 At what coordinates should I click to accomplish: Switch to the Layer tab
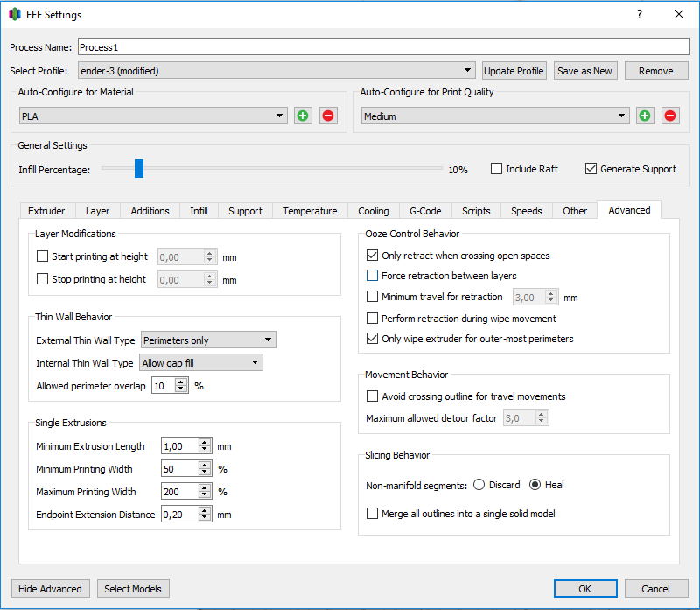(x=97, y=211)
